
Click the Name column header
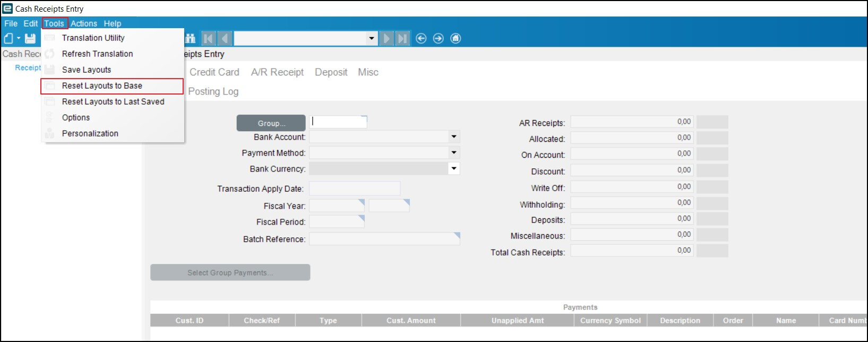pos(786,320)
